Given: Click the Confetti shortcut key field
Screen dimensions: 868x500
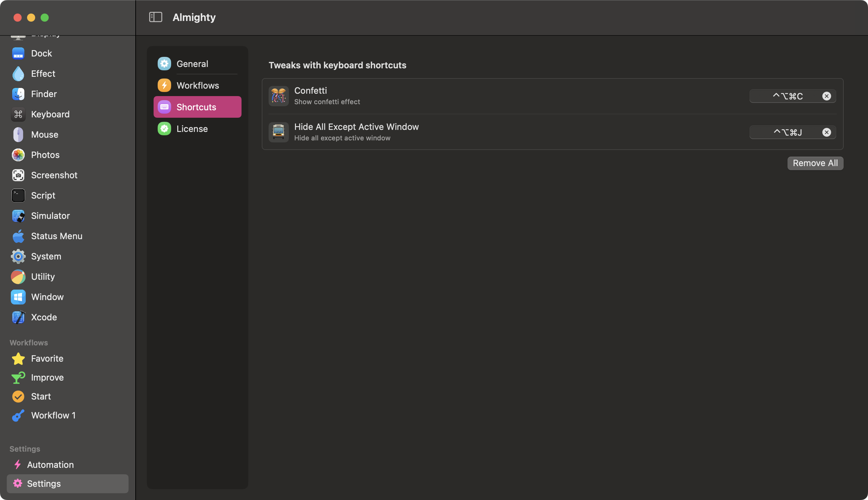Looking at the screenshot, I should tap(788, 96).
